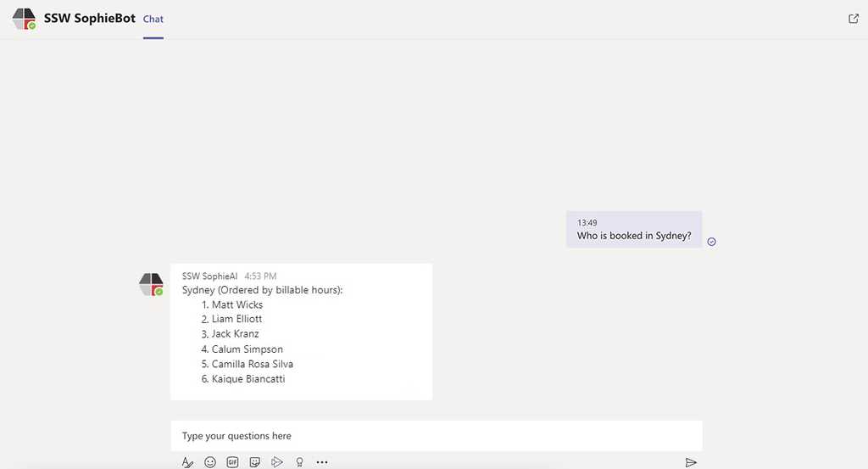
Task: Pop out the chat window
Action: [x=854, y=19]
